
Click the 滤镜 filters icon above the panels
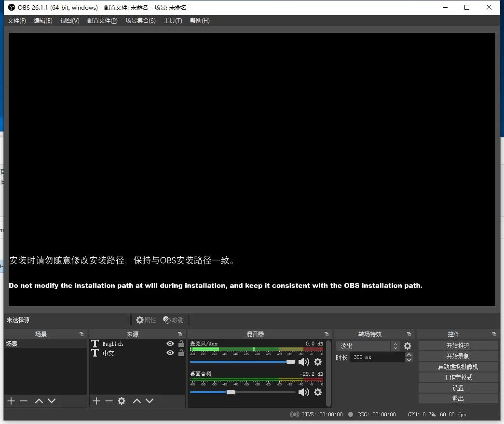[x=173, y=319]
